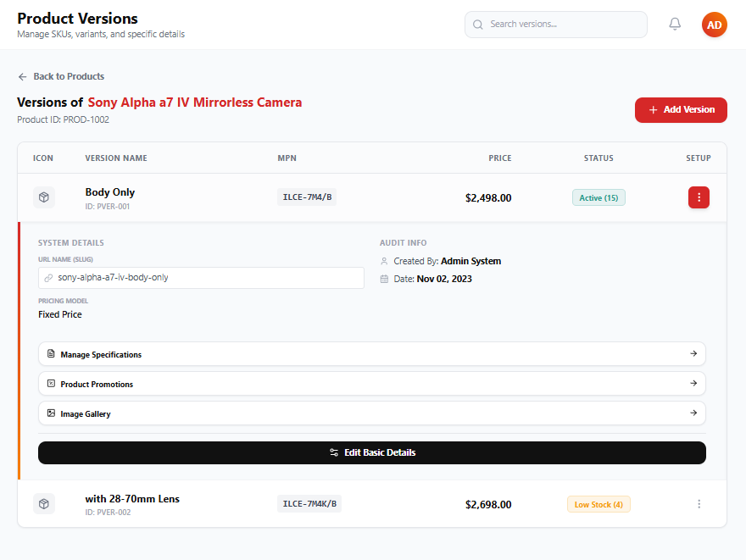Click the Image Gallery arrow icon
Viewport: 746px width, 560px height.
coord(693,413)
